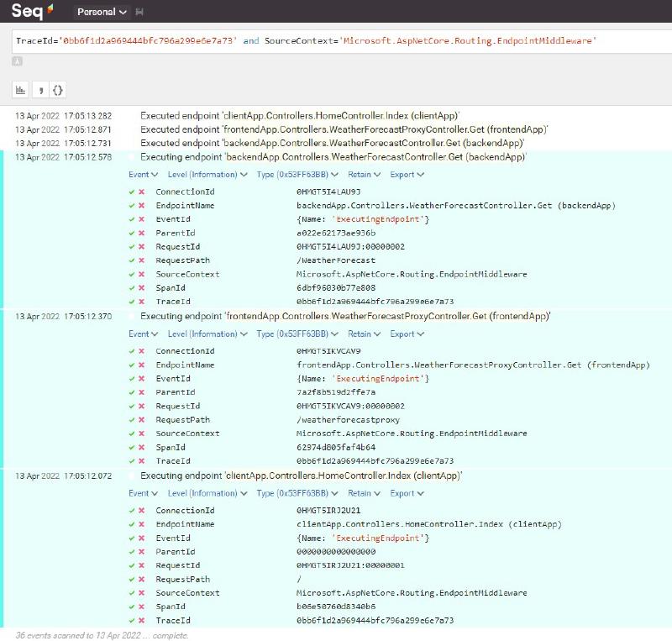Click green checkmark beside SpanId 62974d805faf4b64
This screenshot has height=641, width=672.
132,447
